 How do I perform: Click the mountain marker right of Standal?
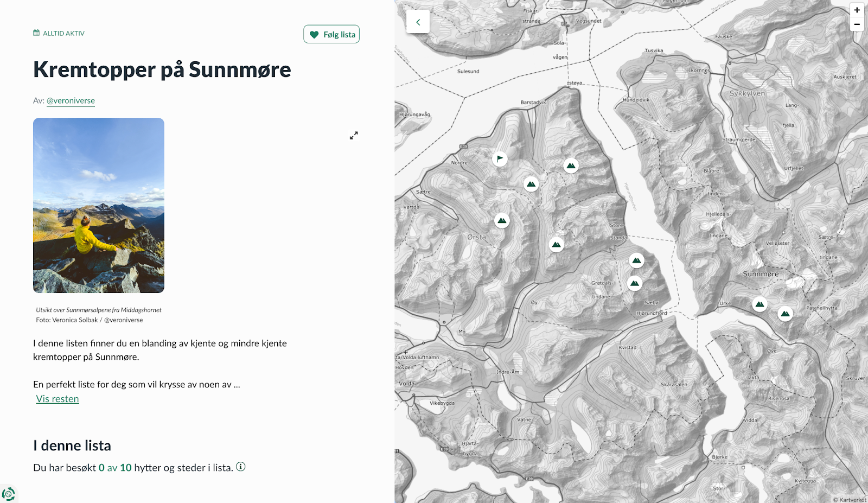click(x=636, y=260)
